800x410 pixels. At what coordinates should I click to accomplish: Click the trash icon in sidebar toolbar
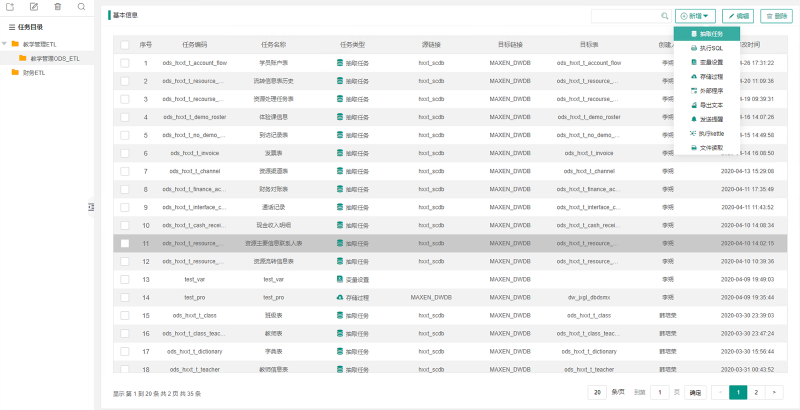58,7
